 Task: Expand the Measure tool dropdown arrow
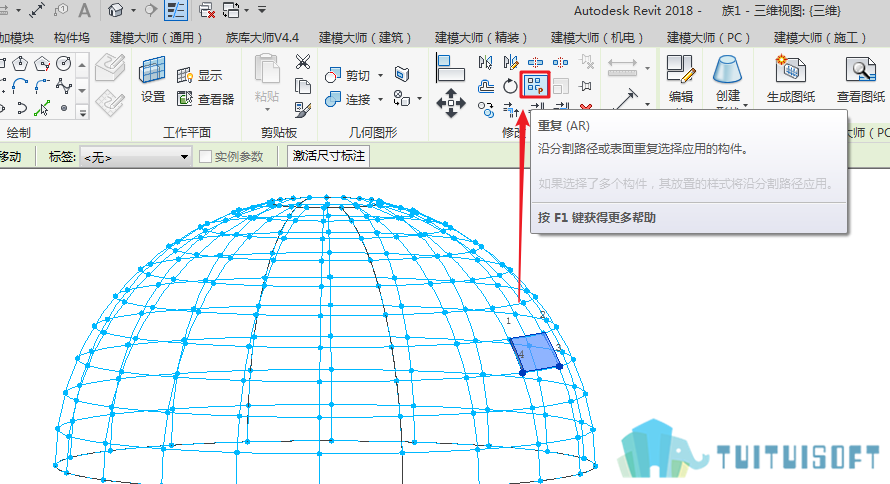(x=648, y=68)
